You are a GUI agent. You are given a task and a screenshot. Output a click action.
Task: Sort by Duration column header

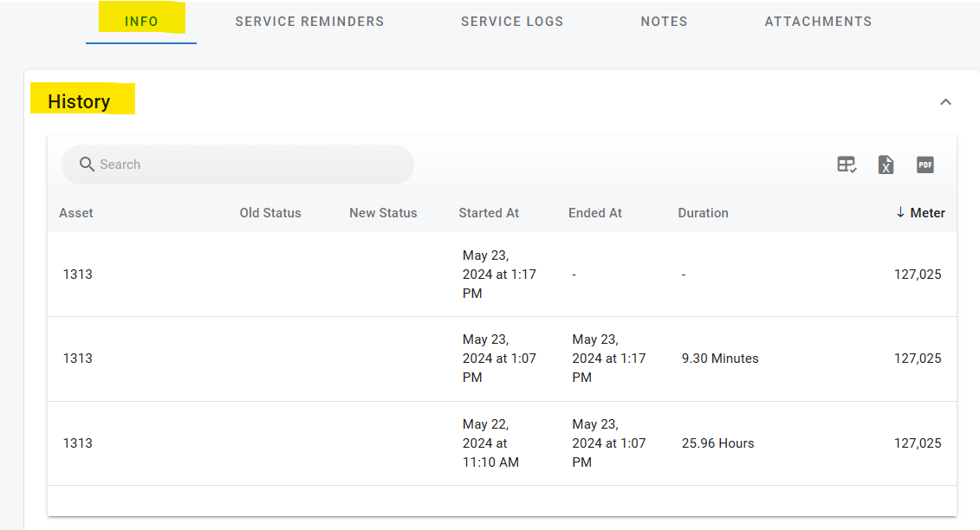coord(703,213)
